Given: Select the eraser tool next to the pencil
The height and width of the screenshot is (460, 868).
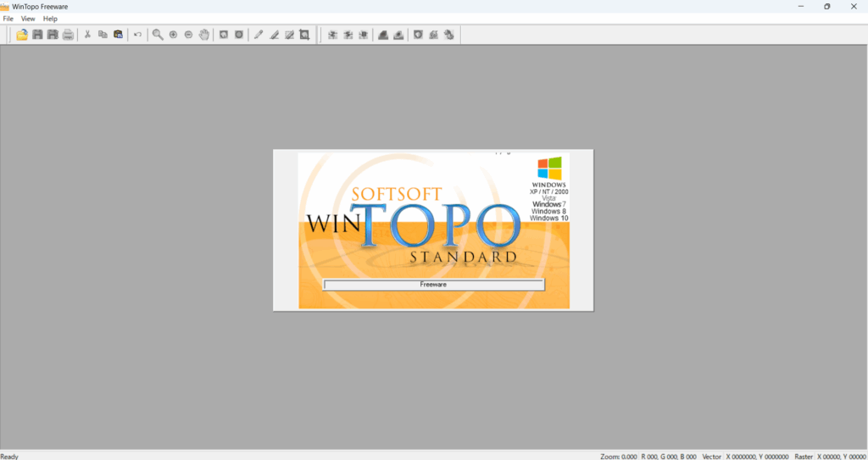Looking at the screenshot, I should tap(274, 35).
